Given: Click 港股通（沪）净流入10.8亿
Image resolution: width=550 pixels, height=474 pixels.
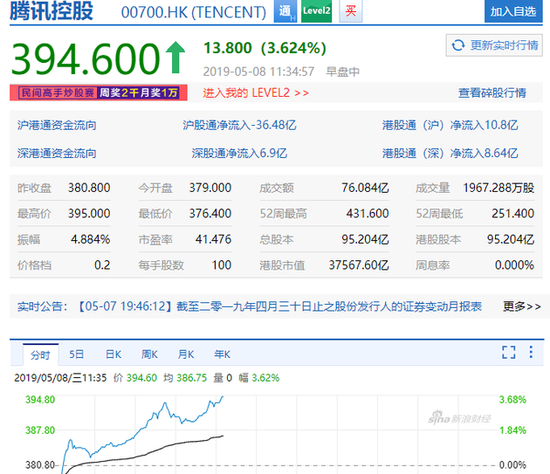Looking at the screenshot, I should (x=450, y=125).
